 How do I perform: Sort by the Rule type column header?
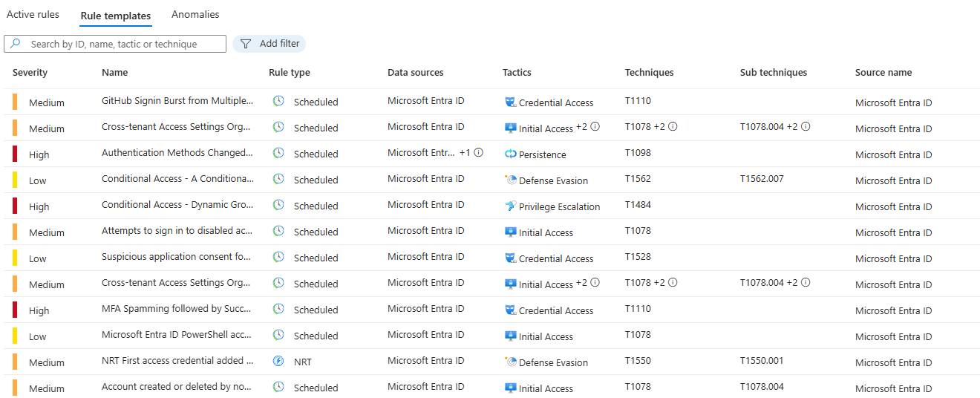tap(290, 73)
